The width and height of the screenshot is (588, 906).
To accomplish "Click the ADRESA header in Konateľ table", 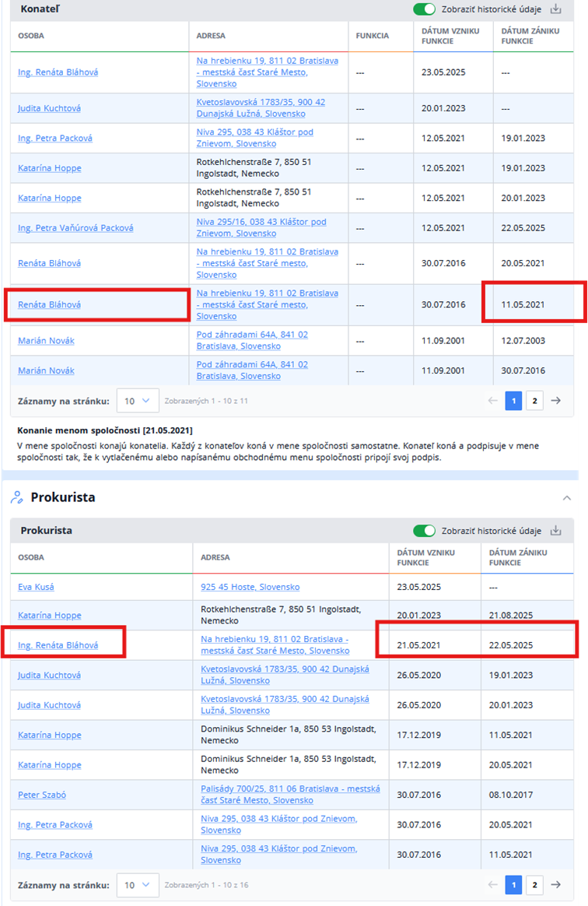I will click(211, 36).
